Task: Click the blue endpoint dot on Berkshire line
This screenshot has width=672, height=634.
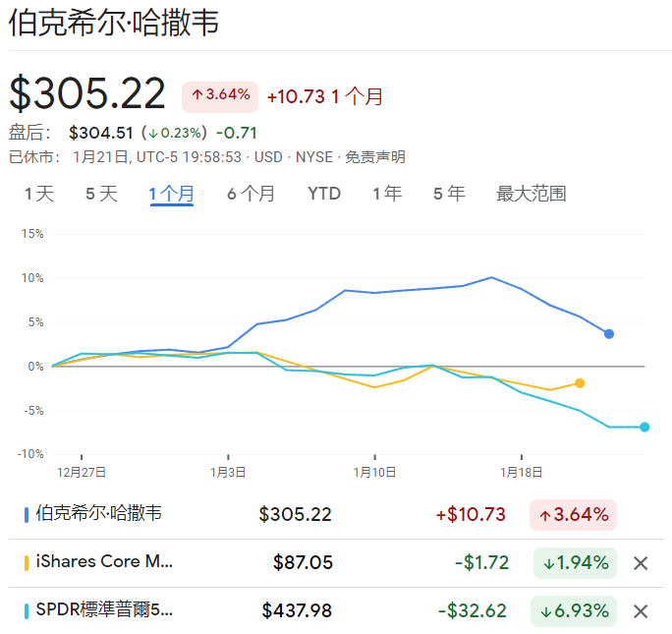Action: coord(608,333)
